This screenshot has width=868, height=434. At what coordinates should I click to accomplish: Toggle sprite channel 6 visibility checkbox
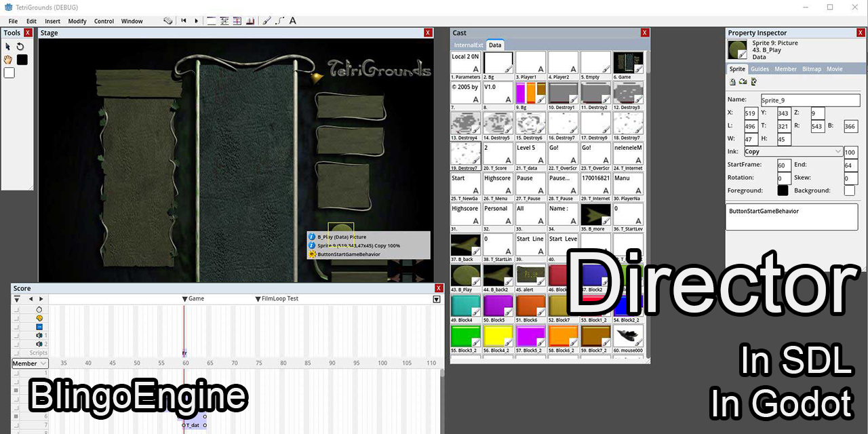[x=17, y=416]
